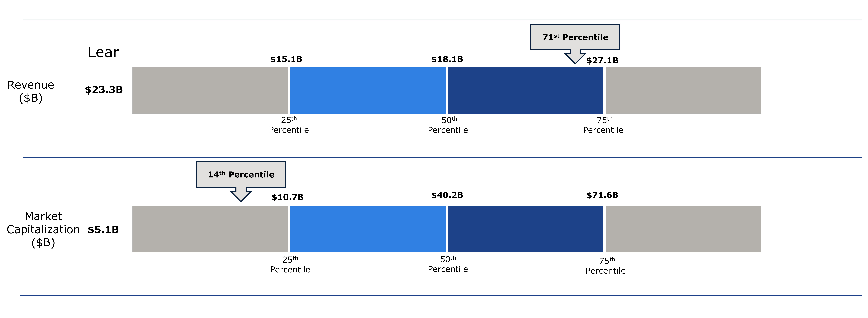This screenshot has height=318, width=868.
Task: Click the $15.1B revenue marker label
Action: (x=286, y=59)
